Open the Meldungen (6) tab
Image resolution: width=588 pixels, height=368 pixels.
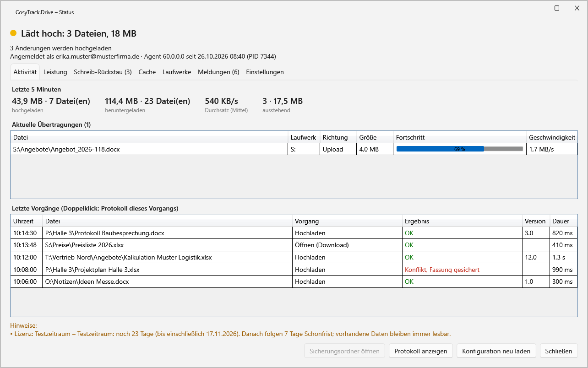pos(218,72)
